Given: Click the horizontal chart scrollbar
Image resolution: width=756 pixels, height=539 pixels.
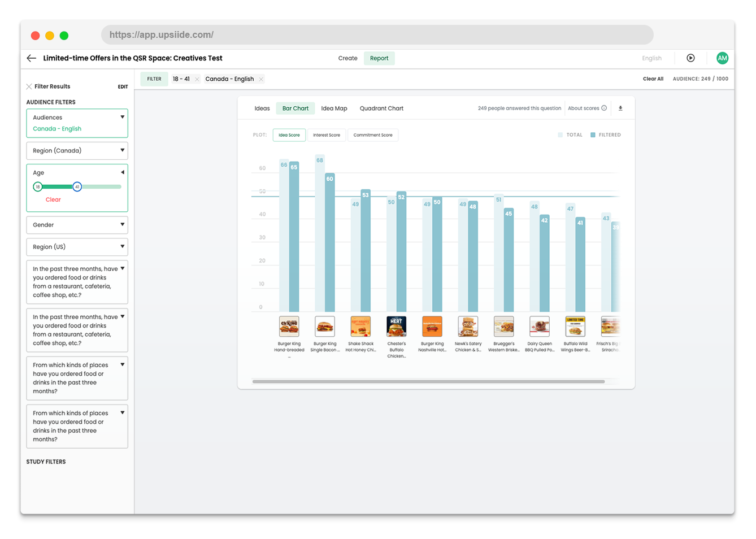Looking at the screenshot, I should click(428, 381).
